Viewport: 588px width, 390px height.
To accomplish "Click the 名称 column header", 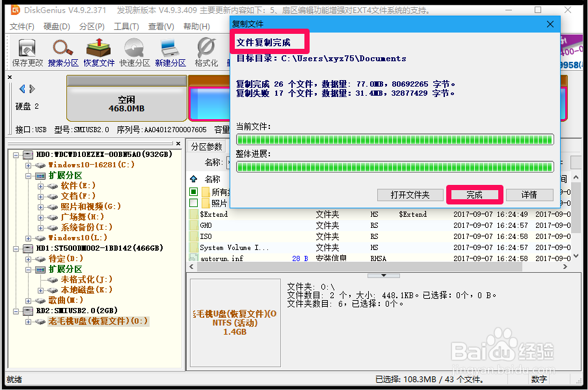I will pyautogui.click(x=212, y=179).
